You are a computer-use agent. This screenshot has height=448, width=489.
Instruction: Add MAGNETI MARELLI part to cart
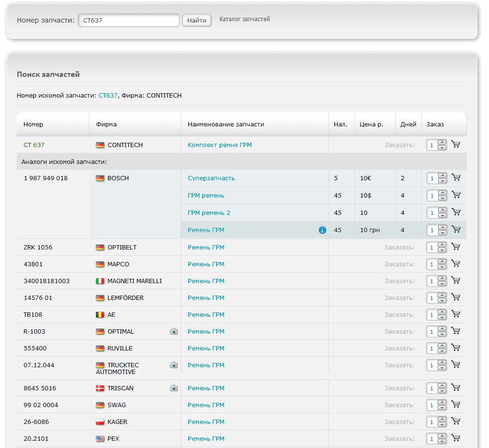click(456, 280)
